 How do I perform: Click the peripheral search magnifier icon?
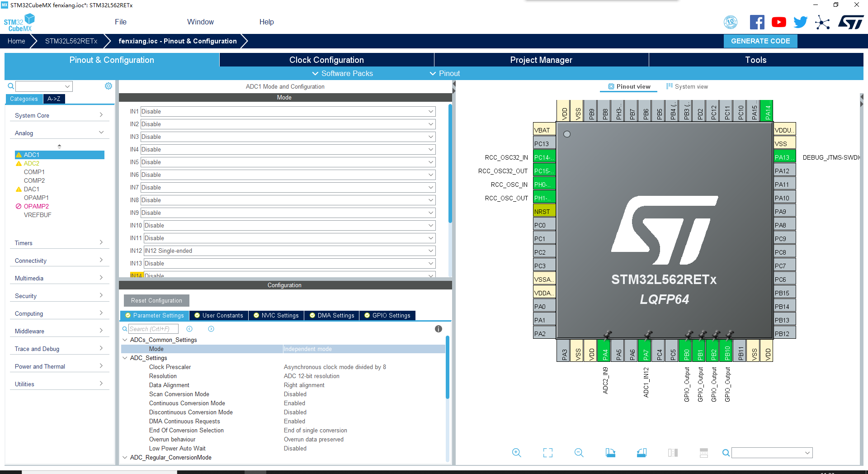11,86
